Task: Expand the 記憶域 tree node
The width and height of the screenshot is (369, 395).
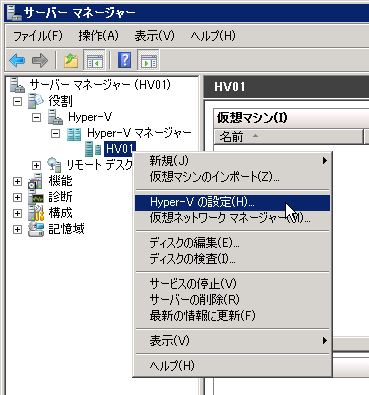Action: [17, 229]
